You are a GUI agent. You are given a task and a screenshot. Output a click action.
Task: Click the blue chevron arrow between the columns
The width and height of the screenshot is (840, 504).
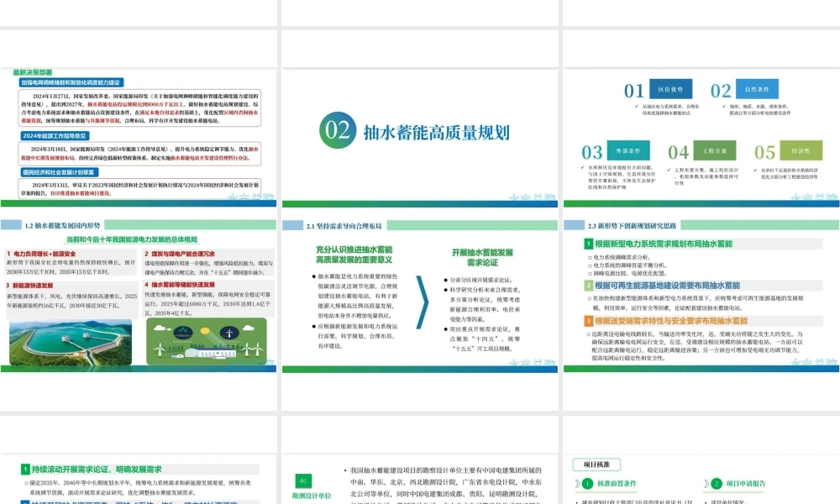tap(423, 302)
